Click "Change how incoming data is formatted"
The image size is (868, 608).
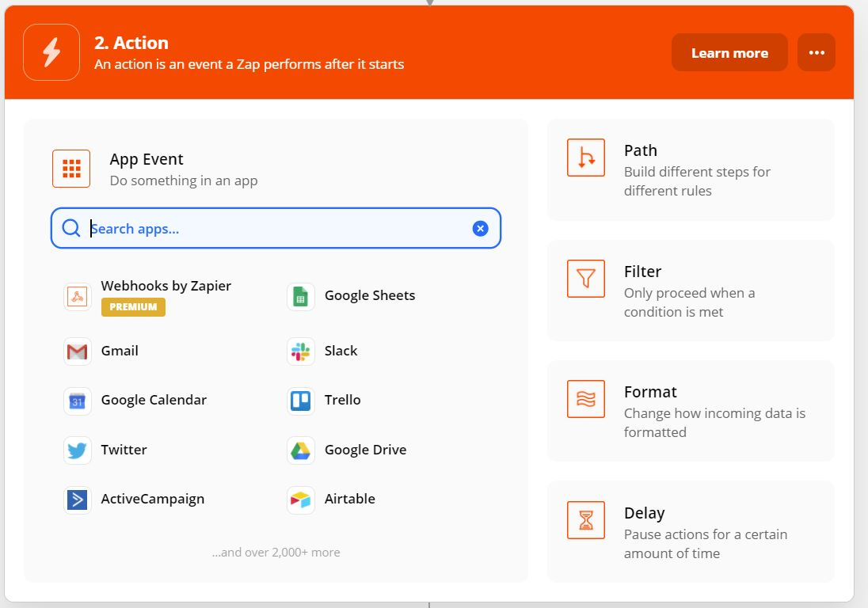pyautogui.click(x=714, y=423)
